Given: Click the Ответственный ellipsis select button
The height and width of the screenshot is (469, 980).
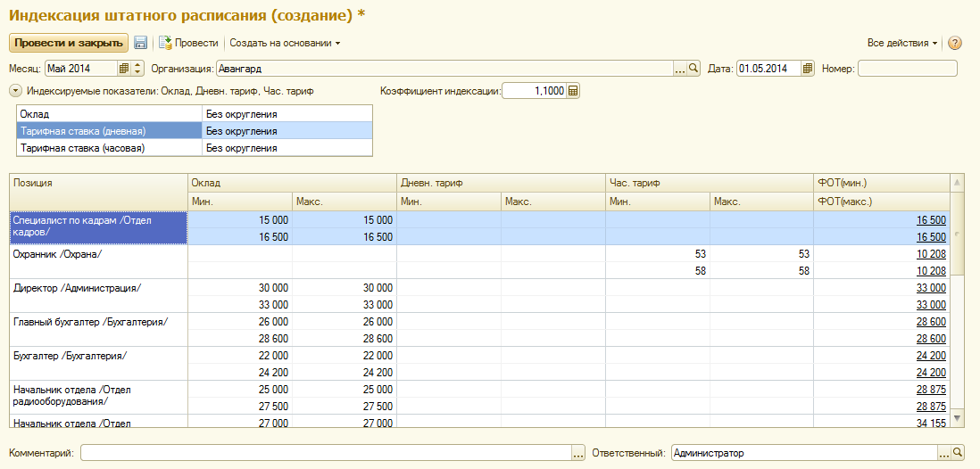Looking at the screenshot, I should 943,453.
